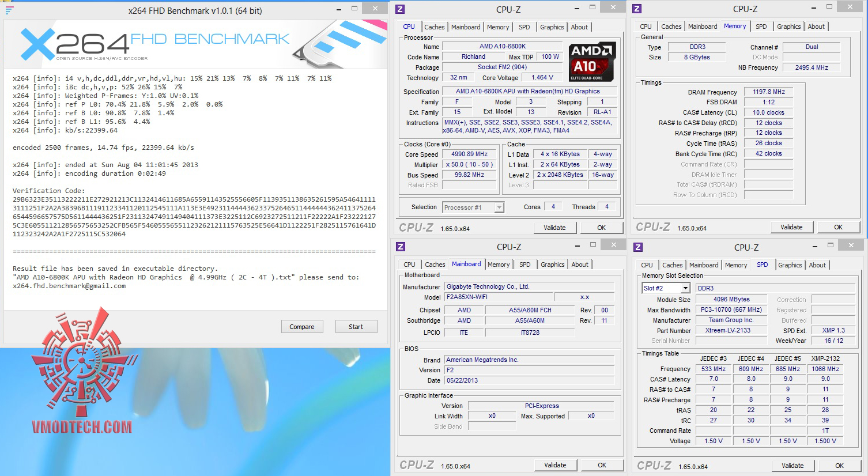
Task: Click the CAS# Latency value '10.0 clocks'
Action: click(x=769, y=113)
